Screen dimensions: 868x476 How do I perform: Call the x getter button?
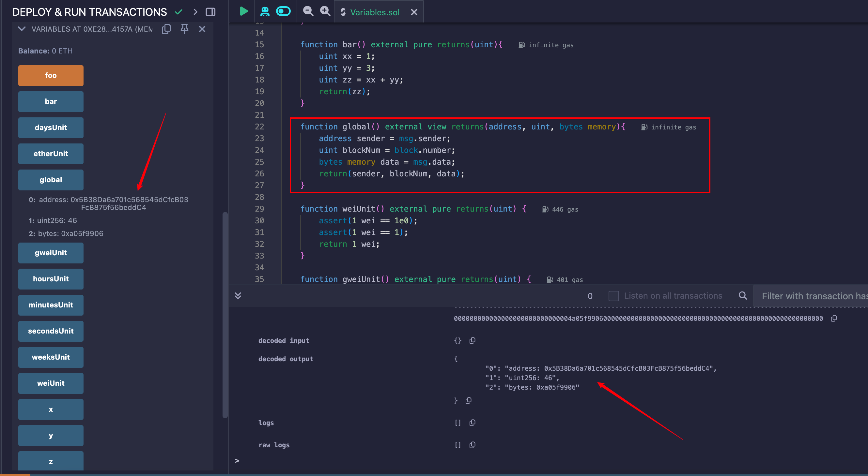point(51,409)
